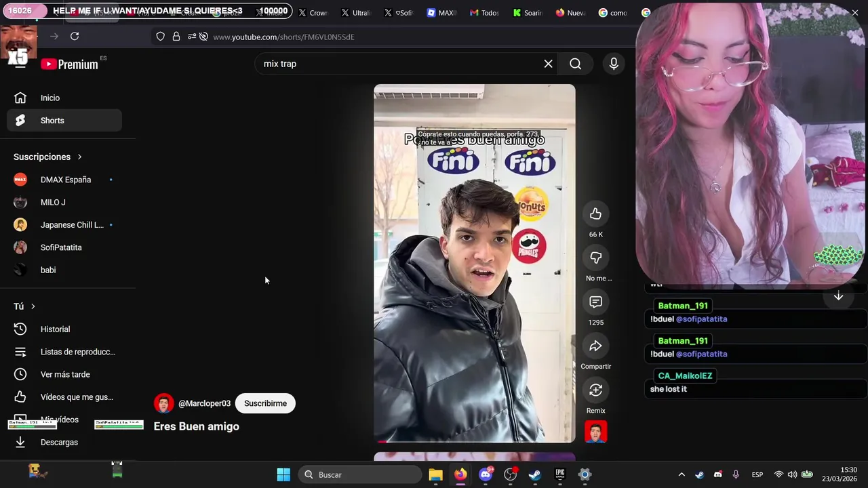Open File Explorer from taskbar

[435, 474]
